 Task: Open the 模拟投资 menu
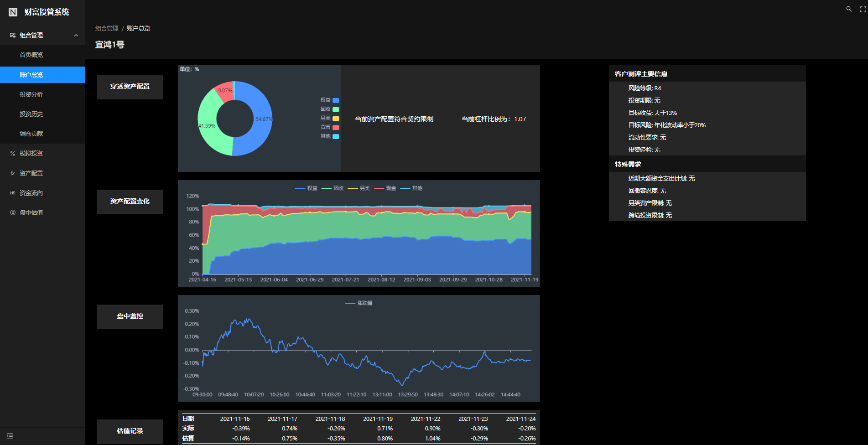coord(42,154)
